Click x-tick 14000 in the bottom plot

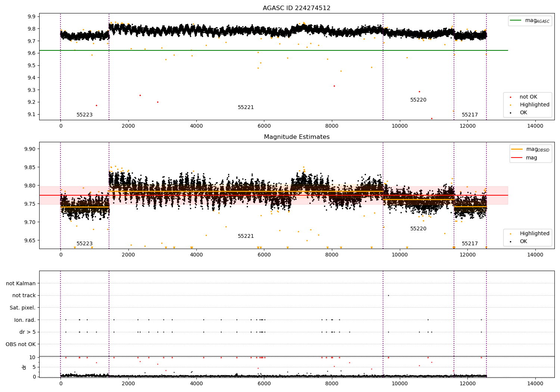(x=535, y=383)
